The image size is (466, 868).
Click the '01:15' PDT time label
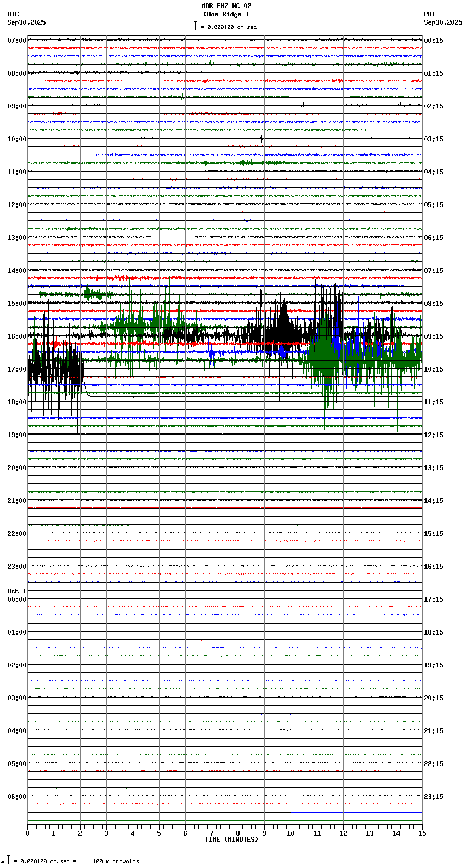(x=434, y=73)
